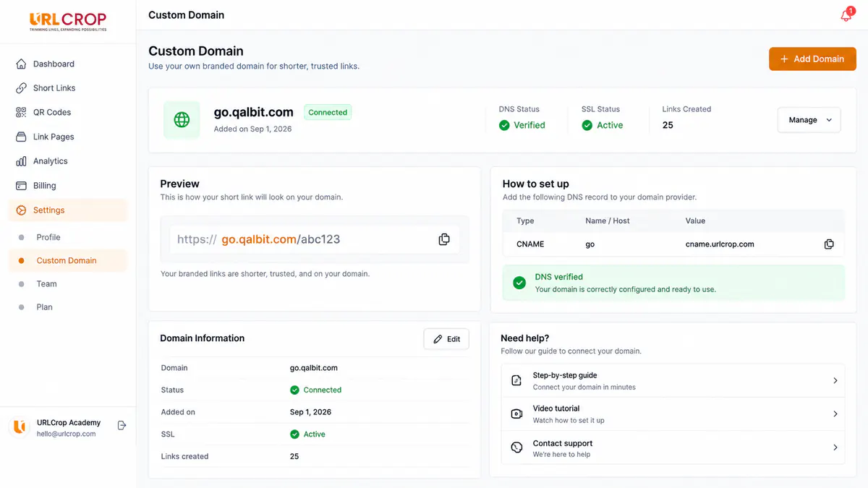Open the Manage dropdown
The width and height of the screenshot is (868, 488).
809,120
